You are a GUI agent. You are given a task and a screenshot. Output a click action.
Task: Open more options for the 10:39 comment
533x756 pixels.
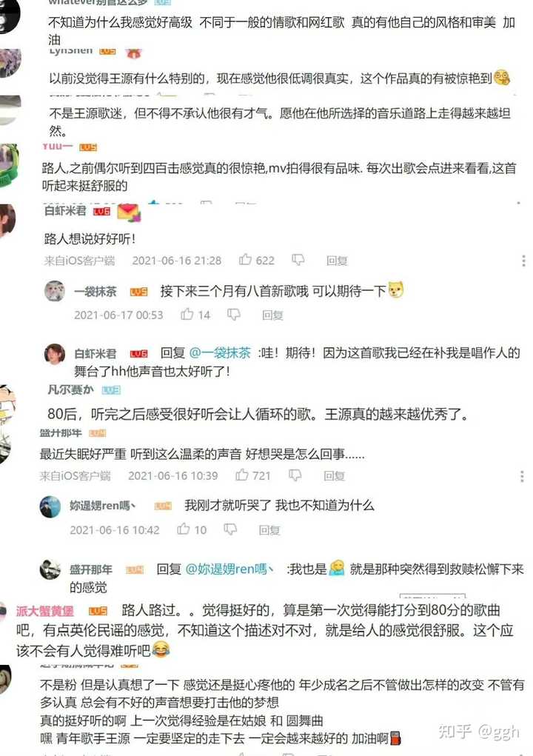point(522,476)
